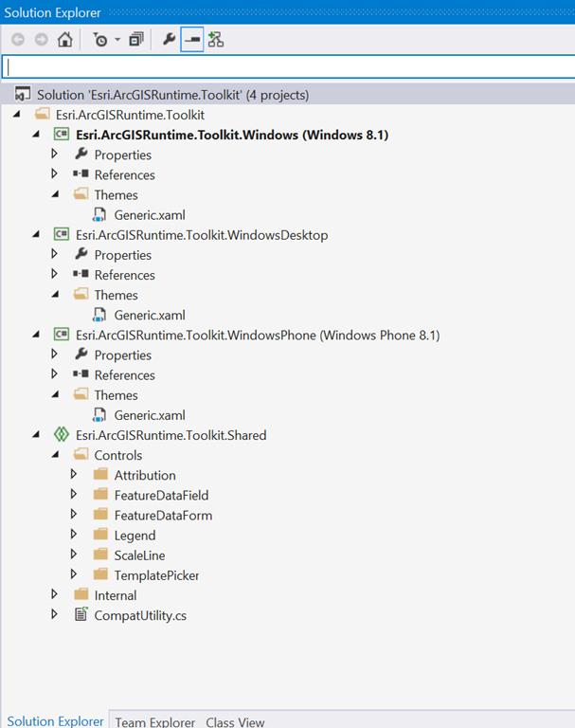575x728 pixels.
Task: Open the CompatUtility.cs file
Action: pos(140,615)
